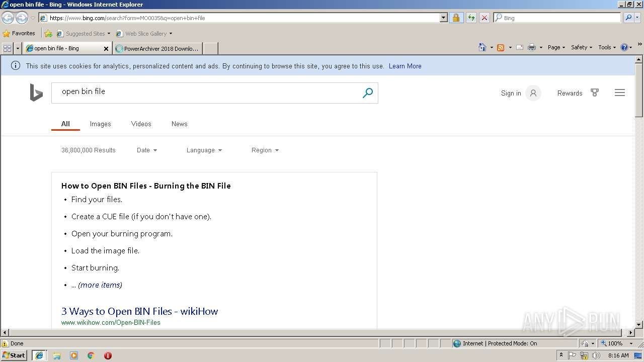Open a new blank tab
This screenshot has height=362, width=644.
coord(211,49)
